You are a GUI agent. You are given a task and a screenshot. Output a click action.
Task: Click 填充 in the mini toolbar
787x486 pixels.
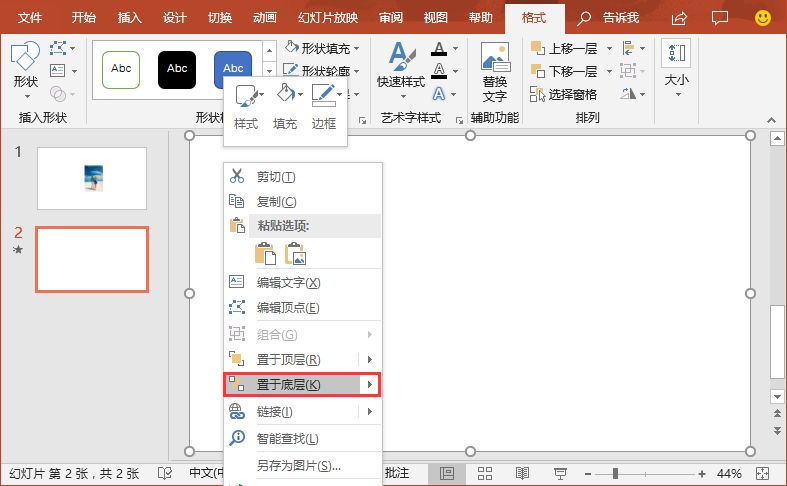(x=285, y=107)
